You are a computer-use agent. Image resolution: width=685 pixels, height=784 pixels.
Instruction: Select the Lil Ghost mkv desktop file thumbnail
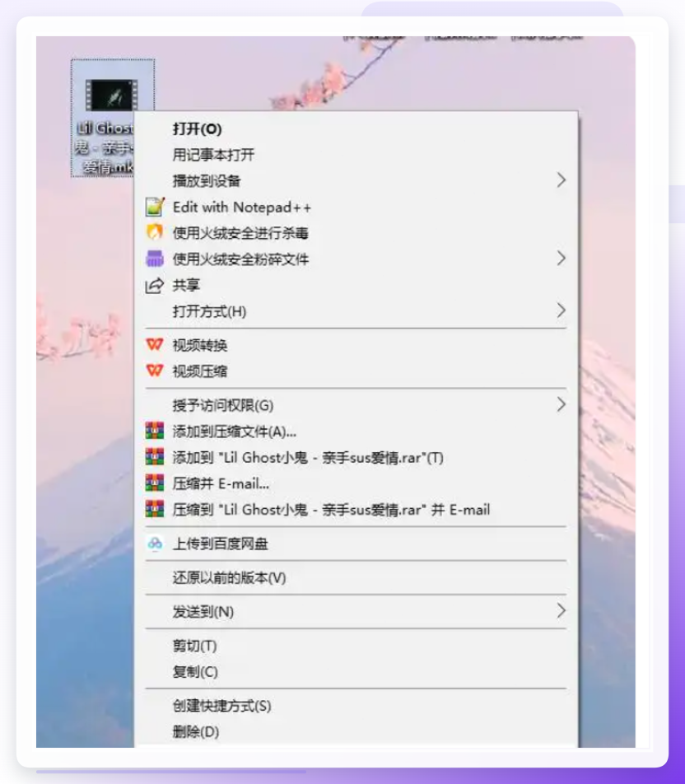click(111, 95)
